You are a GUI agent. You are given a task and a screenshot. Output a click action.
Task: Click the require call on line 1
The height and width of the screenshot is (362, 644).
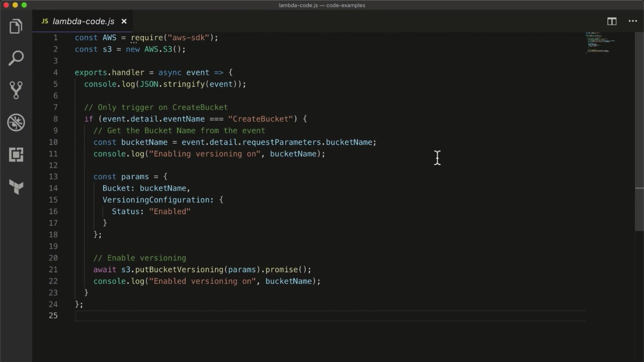point(147,38)
